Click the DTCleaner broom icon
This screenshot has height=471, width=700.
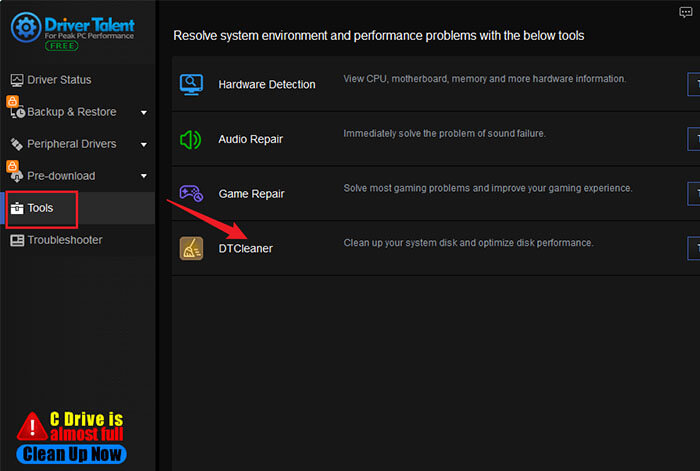191,248
